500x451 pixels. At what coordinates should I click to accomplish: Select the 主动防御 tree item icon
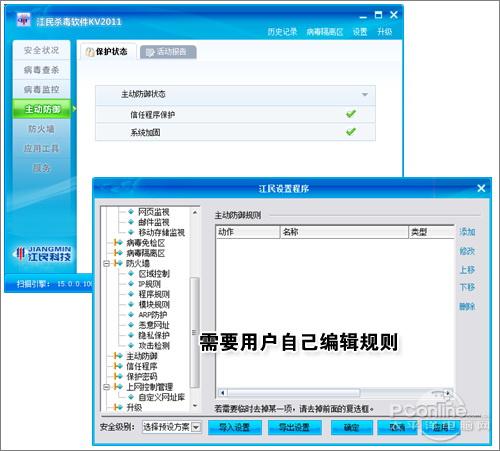pos(118,356)
